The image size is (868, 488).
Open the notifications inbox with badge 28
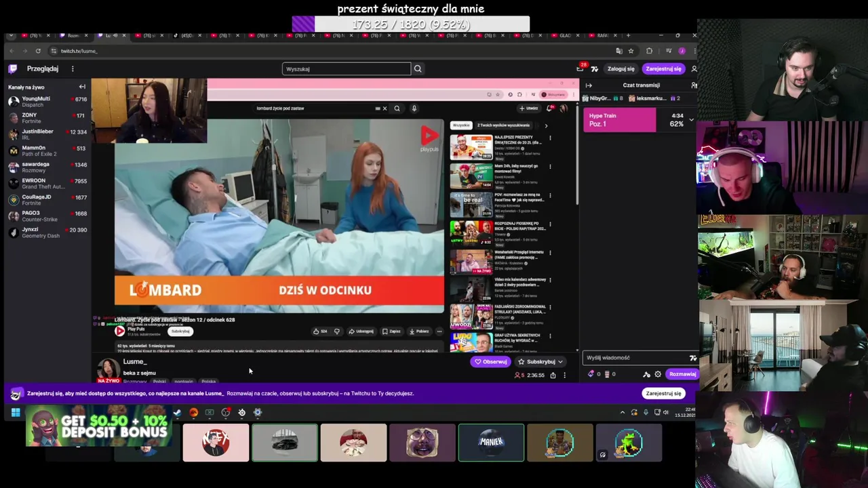(x=580, y=68)
